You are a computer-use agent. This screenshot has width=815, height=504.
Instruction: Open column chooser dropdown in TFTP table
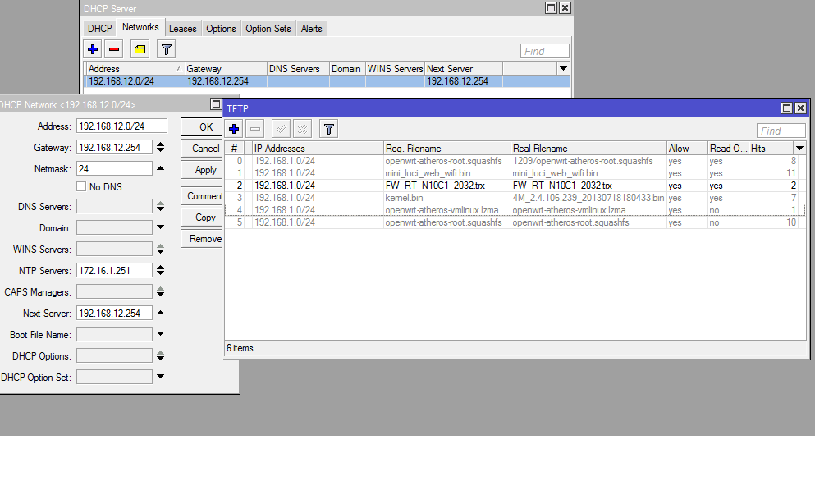[x=800, y=148]
